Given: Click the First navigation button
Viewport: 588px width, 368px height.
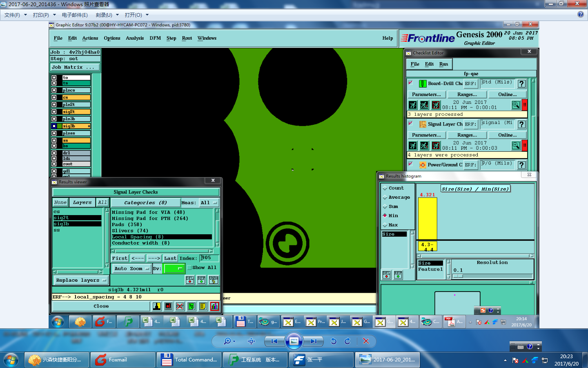Looking at the screenshot, I should pyautogui.click(x=120, y=258).
